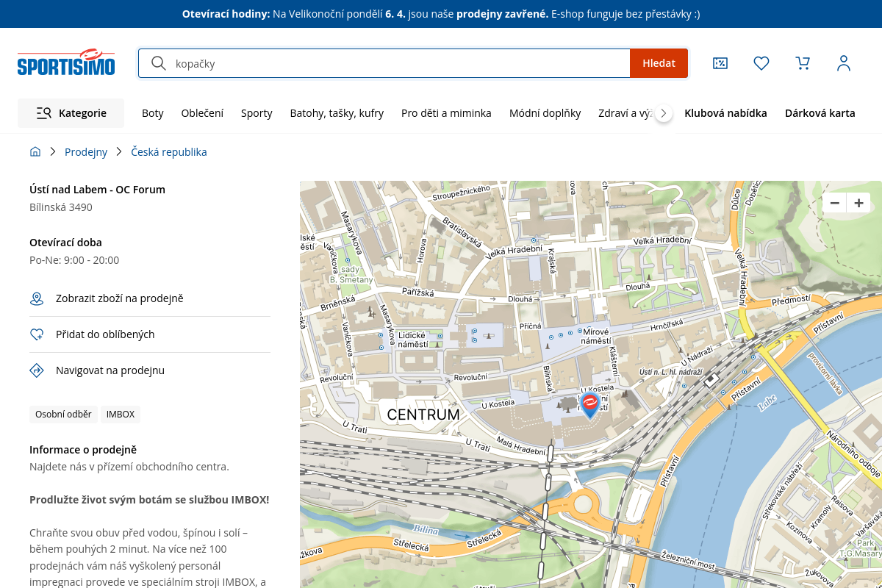Open the wishlist heart icon in header
882x588 pixels.
coord(761,63)
